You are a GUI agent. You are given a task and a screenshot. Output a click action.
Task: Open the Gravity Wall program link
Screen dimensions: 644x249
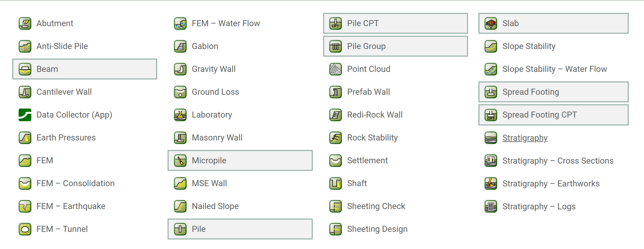(x=214, y=69)
